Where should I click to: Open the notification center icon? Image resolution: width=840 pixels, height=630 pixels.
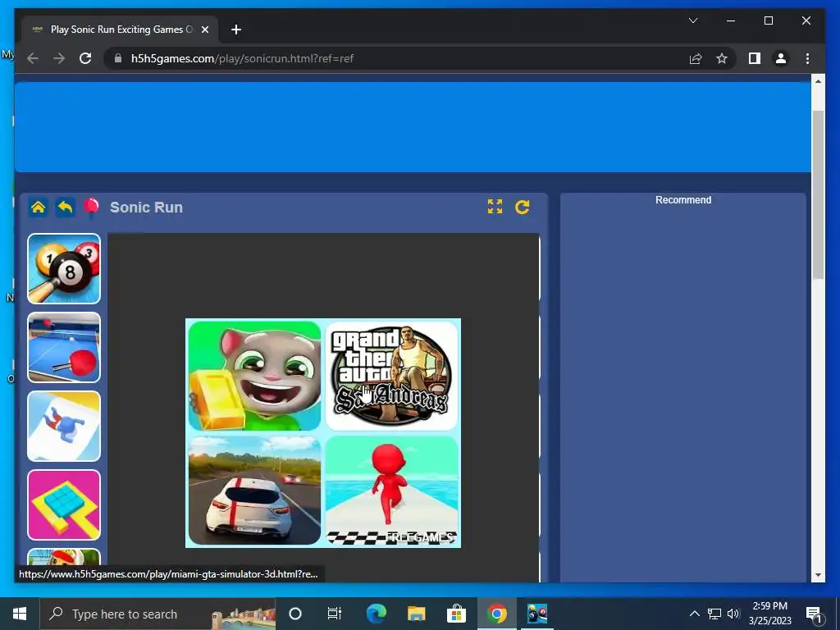click(815, 614)
